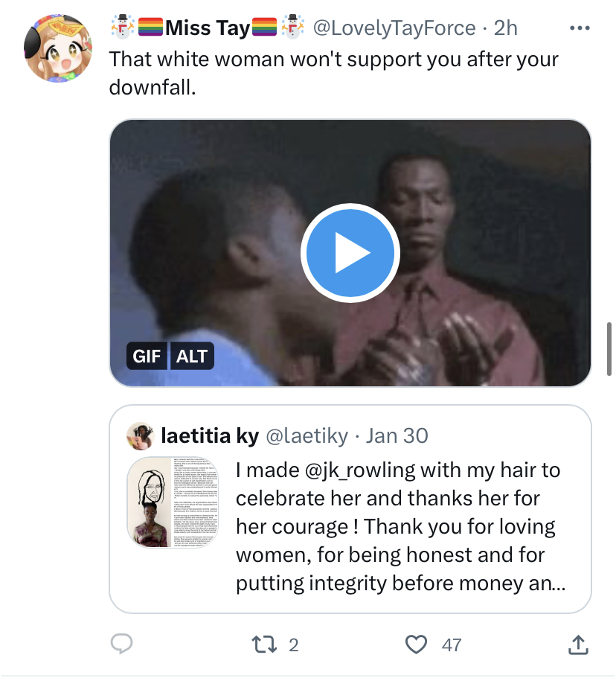Screen dimensions: 616x687
Task: Open the three-dot more options menu
Action: (580, 28)
